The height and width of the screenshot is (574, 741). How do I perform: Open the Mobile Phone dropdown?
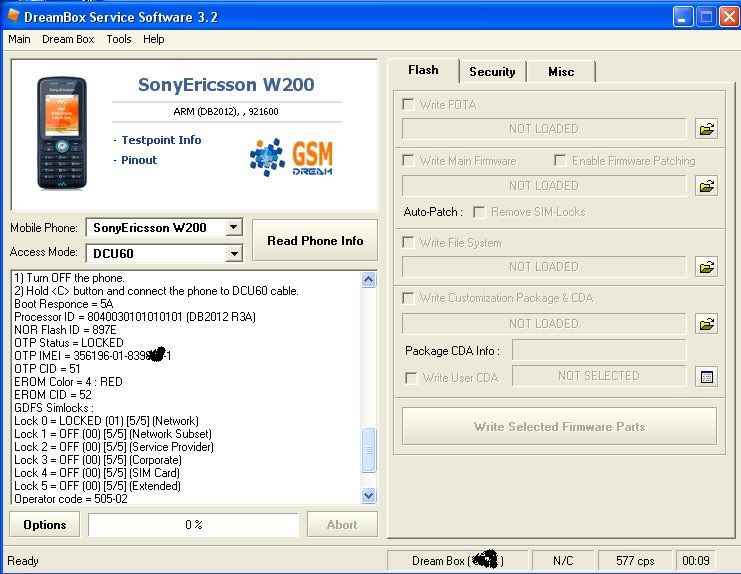point(233,228)
